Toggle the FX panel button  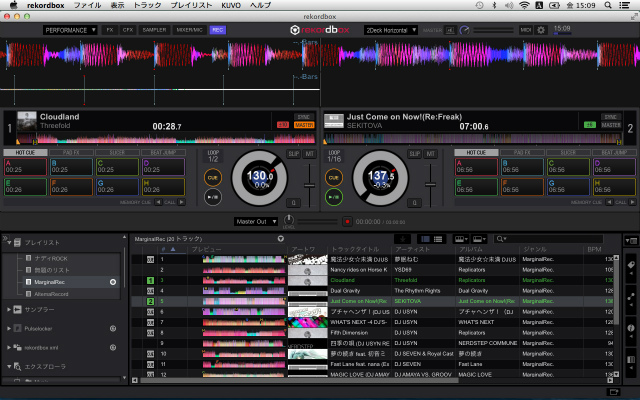(x=110, y=30)
